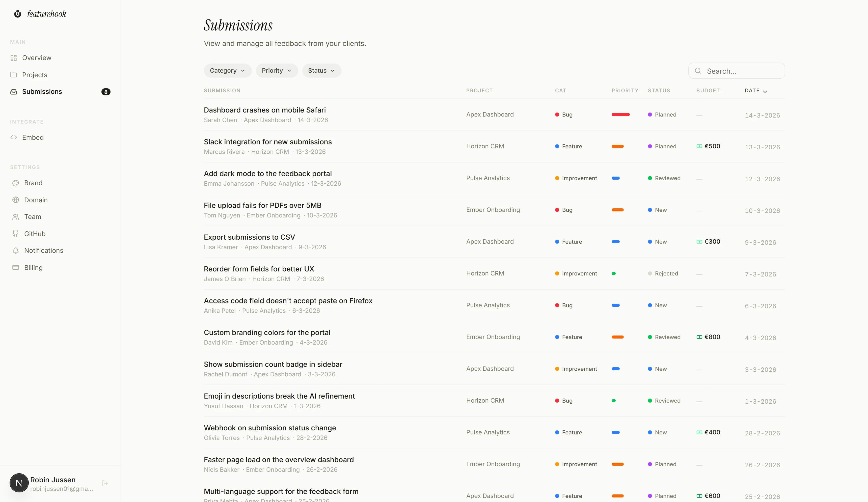Open the Category filter dropdown
This screenshot has width=868, height=502.
[227, 70]
